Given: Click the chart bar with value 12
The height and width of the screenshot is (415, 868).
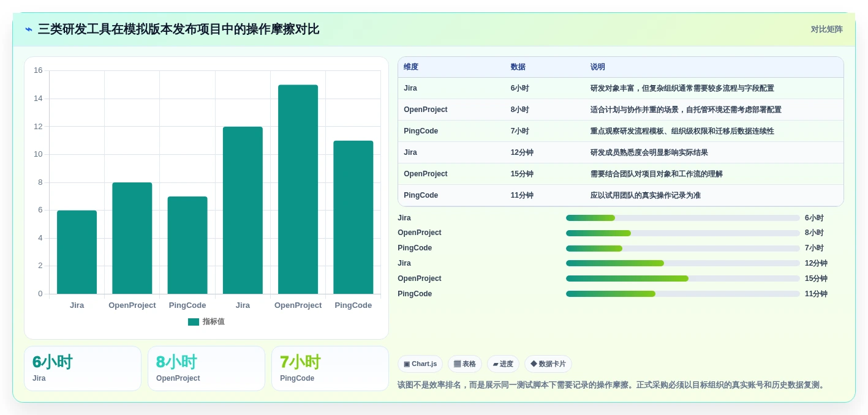Looking at the screenshot, I should point(243,210).
